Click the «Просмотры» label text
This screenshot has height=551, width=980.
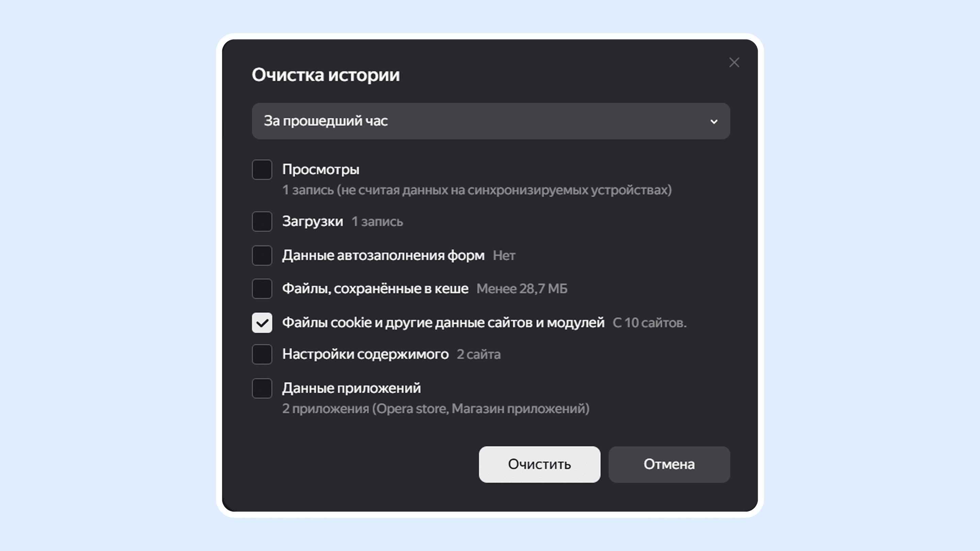(x=321, y=169)
